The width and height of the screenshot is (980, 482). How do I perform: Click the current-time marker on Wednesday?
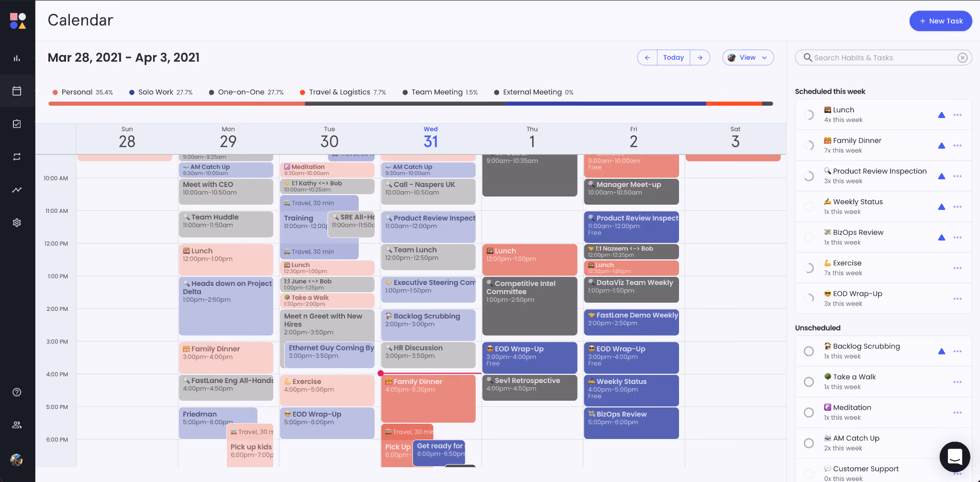(x=380, y=373)
